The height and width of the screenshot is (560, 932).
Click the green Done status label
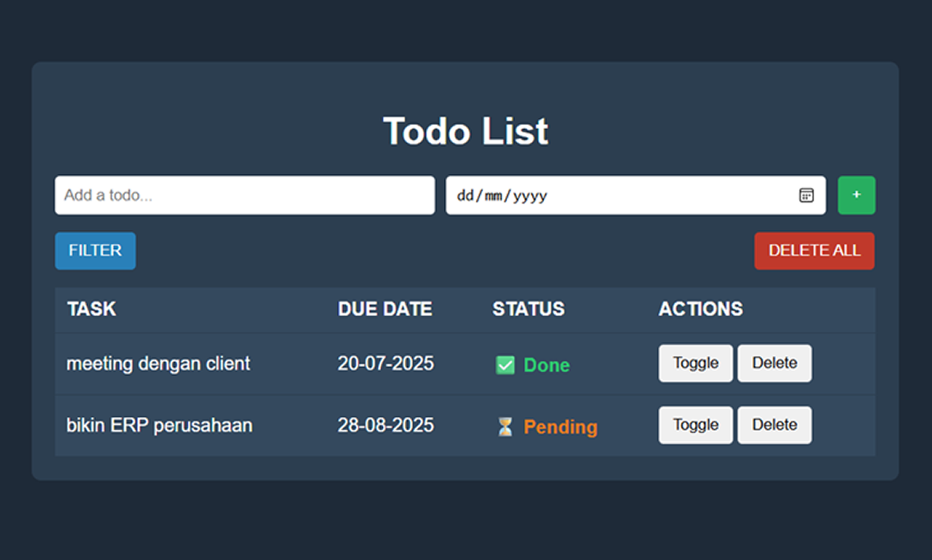point(547,365)
